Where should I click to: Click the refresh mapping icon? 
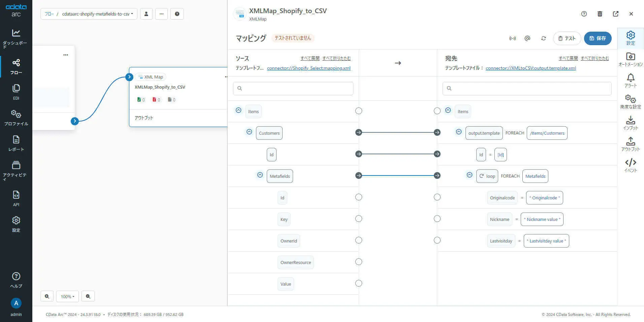[x=543, y=38]
